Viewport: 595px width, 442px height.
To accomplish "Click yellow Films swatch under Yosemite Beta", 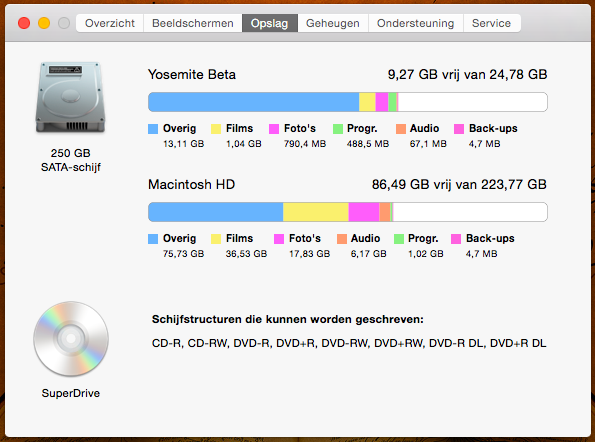I will [x=216, y=129].
